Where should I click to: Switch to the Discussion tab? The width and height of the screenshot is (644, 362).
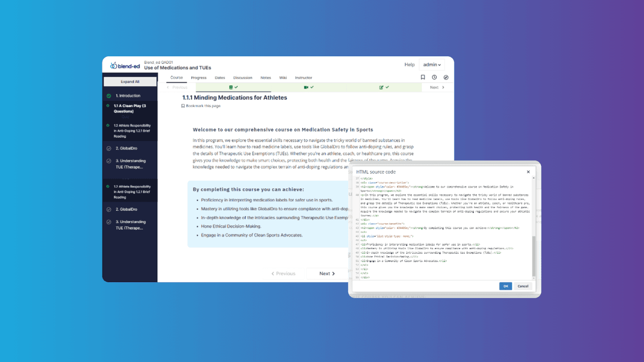pyautogui.click(x=243, y=77)
